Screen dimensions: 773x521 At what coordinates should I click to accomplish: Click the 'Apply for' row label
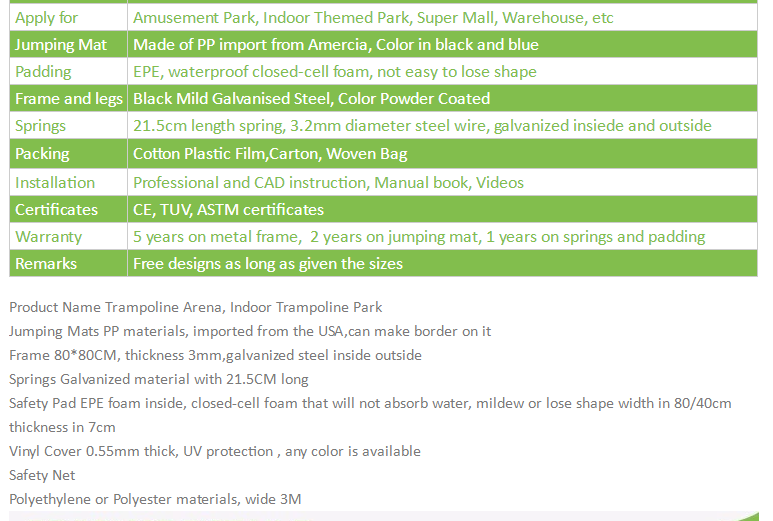pos(46,18)
